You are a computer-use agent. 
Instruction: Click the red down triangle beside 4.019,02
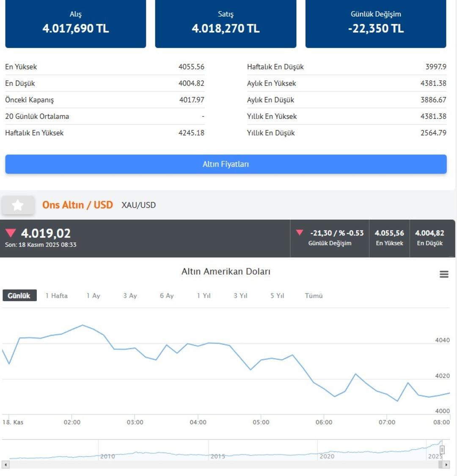(11, 233)
